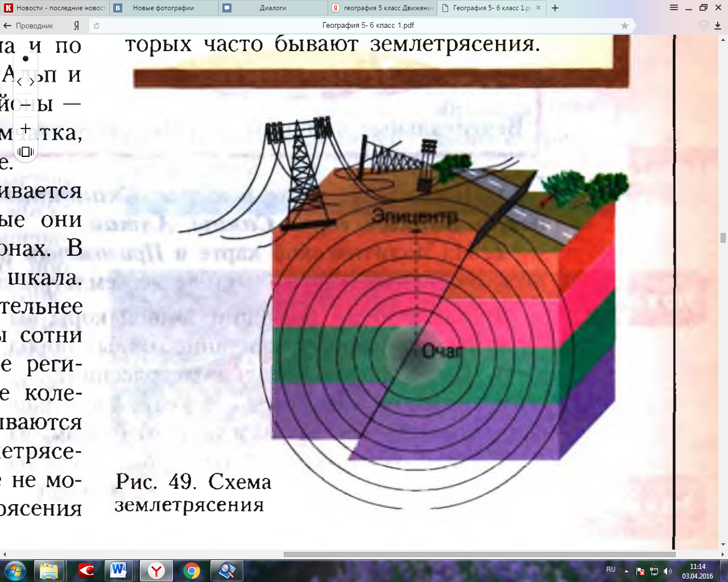Open the red media app on taskbar
This screenshot has height=582, width=728.
tap(86, 571)
